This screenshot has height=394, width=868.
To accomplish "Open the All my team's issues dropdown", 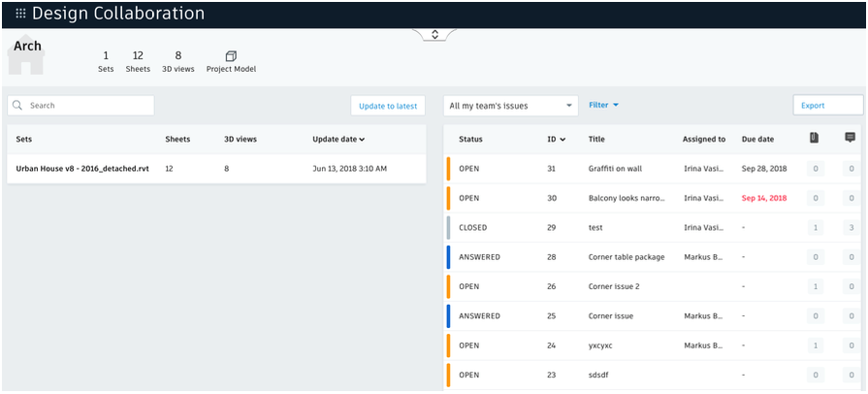I will click(x=511, y=105).
